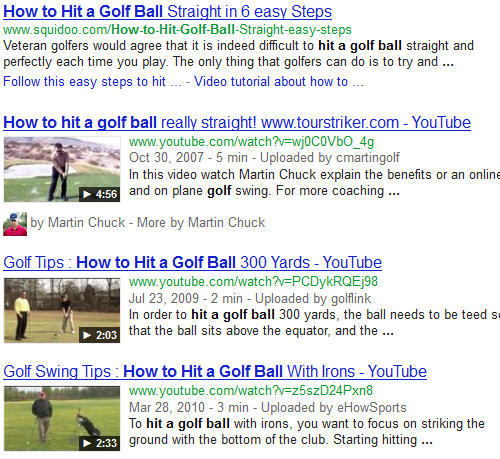Click snippet 'Veteran golfers would agree that it is'
This screenshot has height=459, width=500.
[x=108, y=46]
